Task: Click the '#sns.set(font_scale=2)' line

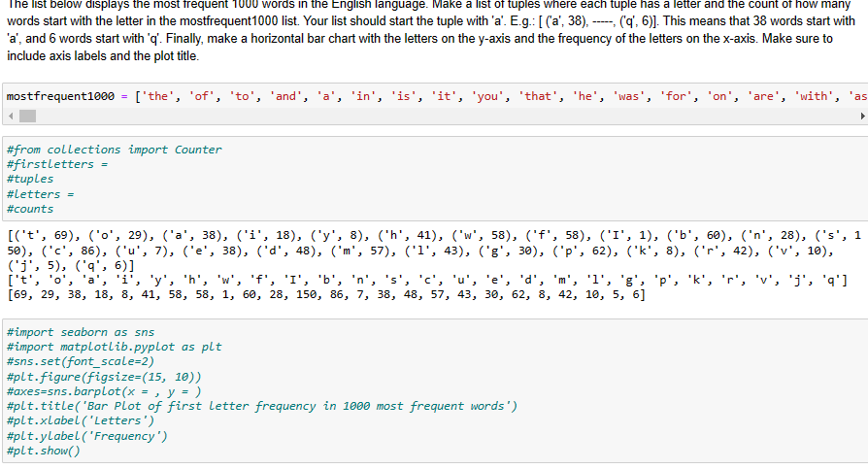Action: 81,361
